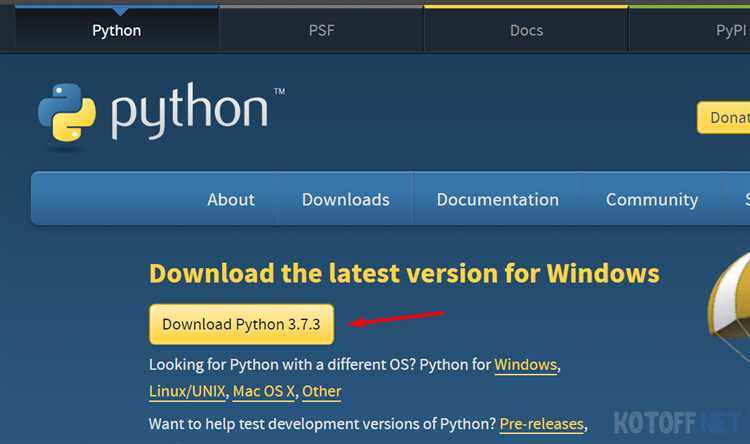This screenshot has height=444, width=750.
Task: Open the About navigation menu
Action: tap(231, 199)
